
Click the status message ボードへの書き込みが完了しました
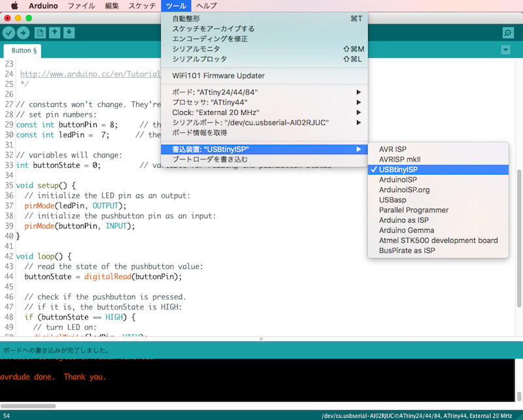(x=56, y=350)
